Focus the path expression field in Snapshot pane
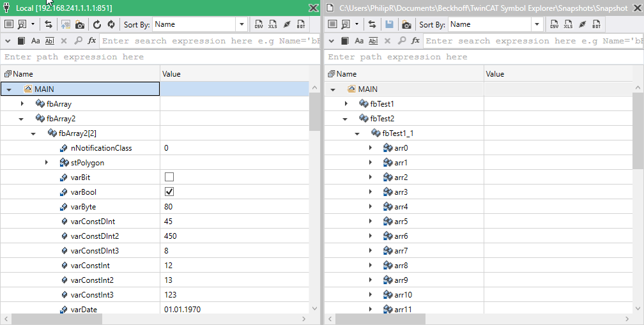 [x=484, y=57]
